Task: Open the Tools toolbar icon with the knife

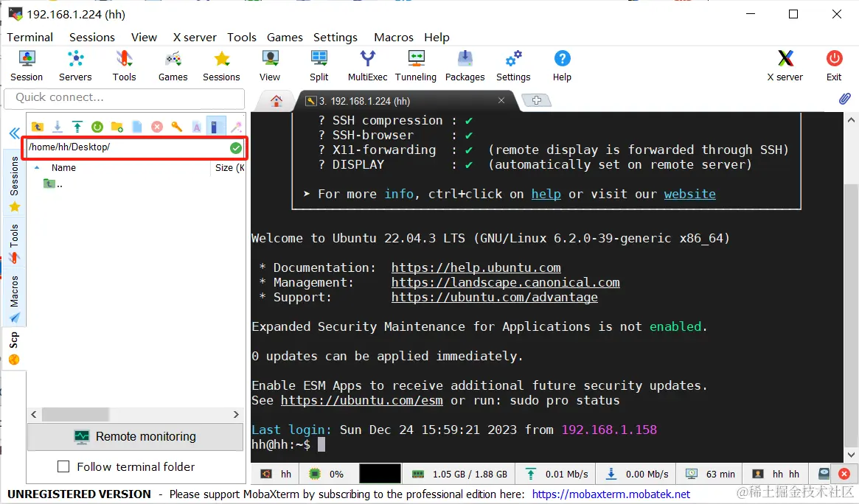Action: pos(125,66)
